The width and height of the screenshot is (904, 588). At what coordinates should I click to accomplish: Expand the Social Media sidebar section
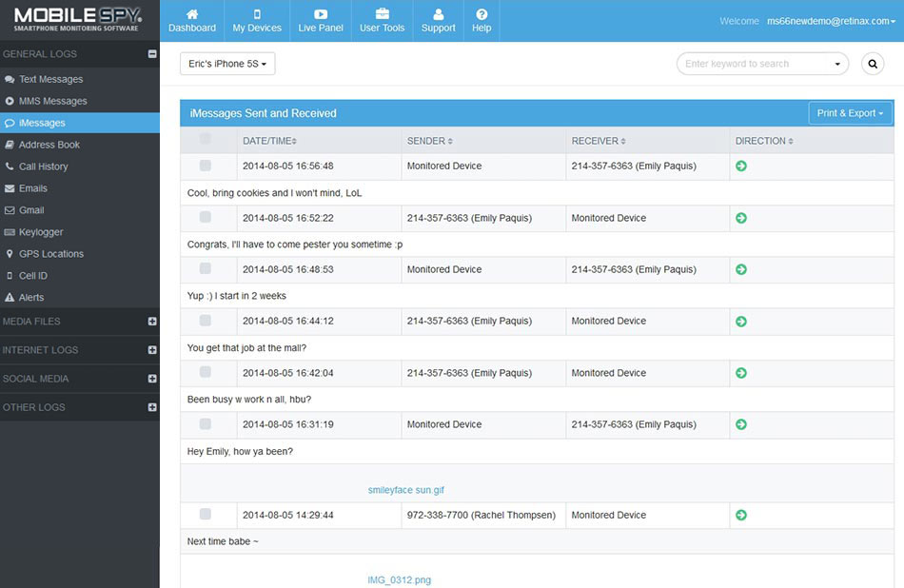(152, 379)
